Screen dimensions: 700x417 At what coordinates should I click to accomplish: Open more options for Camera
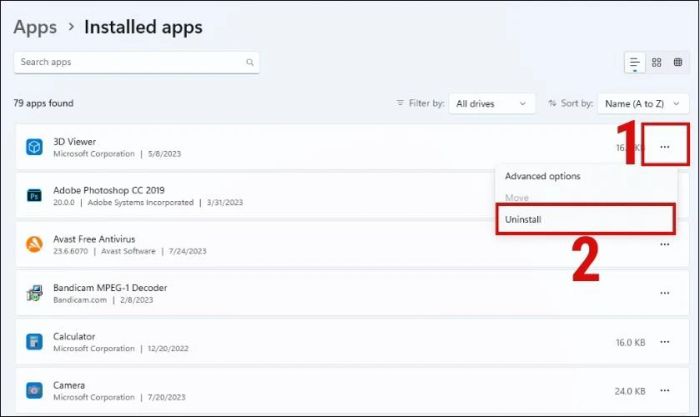click(x=664, y=390)
